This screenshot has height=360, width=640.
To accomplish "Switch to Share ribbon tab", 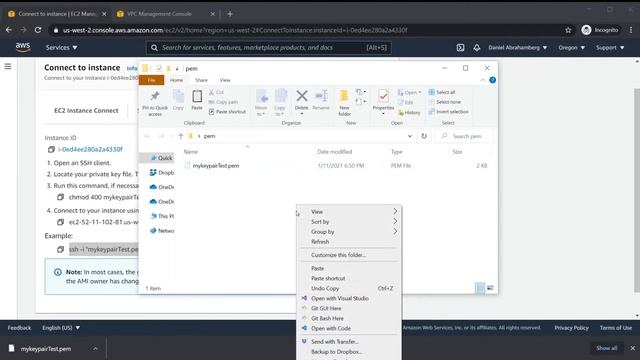I will point(201,80).
